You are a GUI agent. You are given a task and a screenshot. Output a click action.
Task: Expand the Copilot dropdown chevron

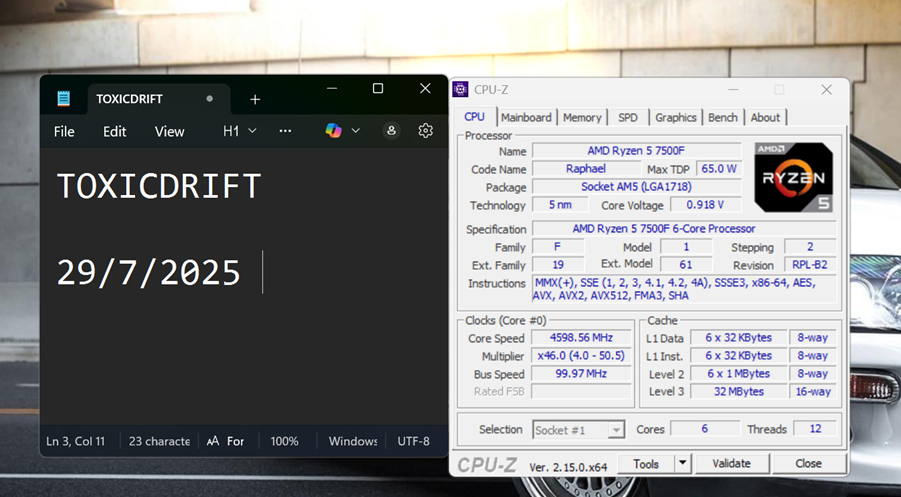[356, 131]
